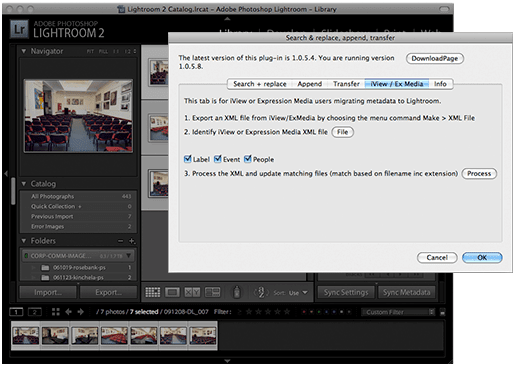
Task: Collapse the Navigator panel
Action: point(24,51)
